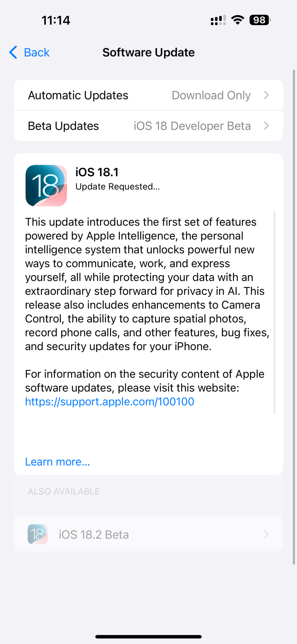This screenshot has width=297, height=644.
Task: Tap the small iOS 18.2 Beta icon
Action: (38, 534)
